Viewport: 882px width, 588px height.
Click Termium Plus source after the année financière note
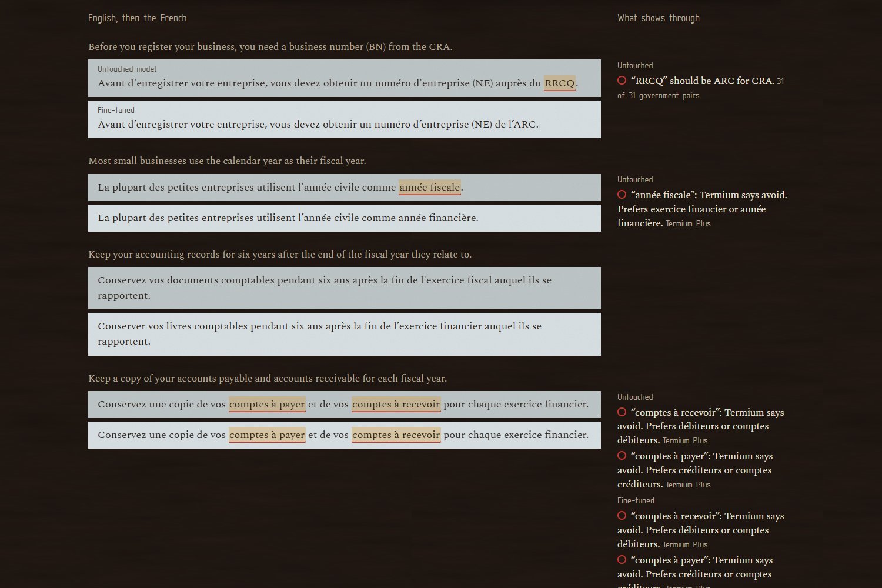click(688, 224)
